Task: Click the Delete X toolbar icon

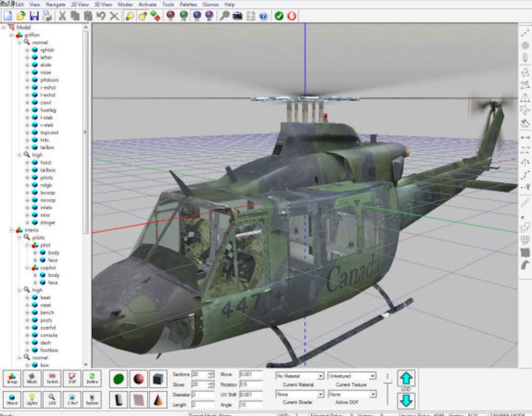Action: coord(114,16)
